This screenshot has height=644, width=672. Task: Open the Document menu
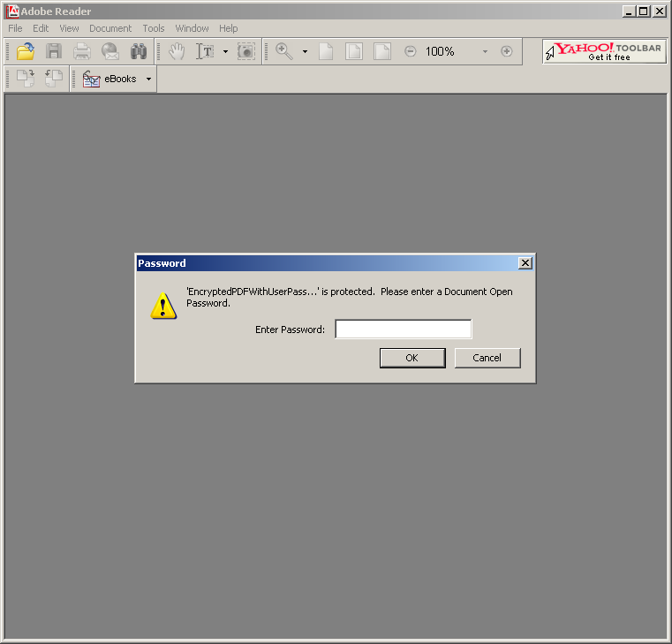pos(110,28)
